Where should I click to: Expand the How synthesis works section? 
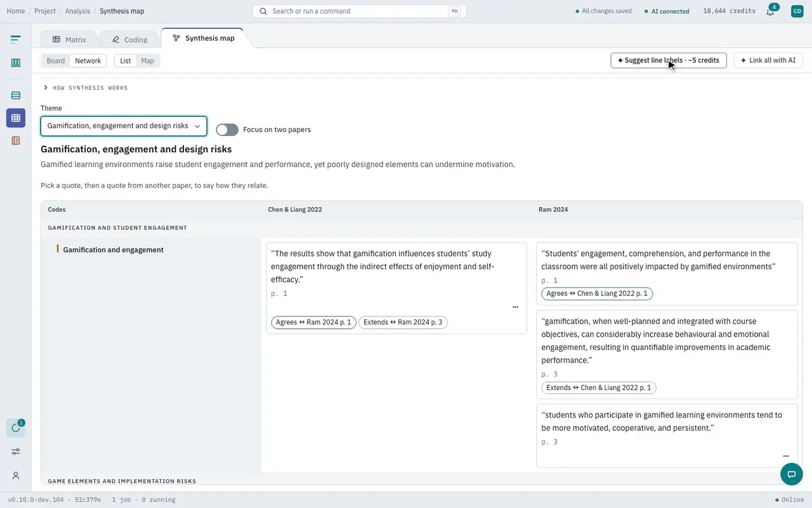tap(86, 88)
